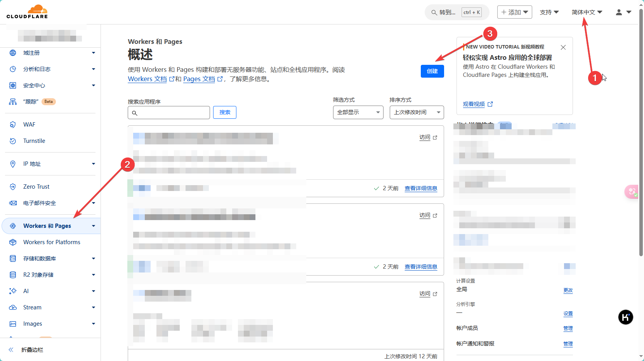644x361 pixels.
Task: Open the 支持 menu
Action: pyautogui.click(x=549, y=12)
